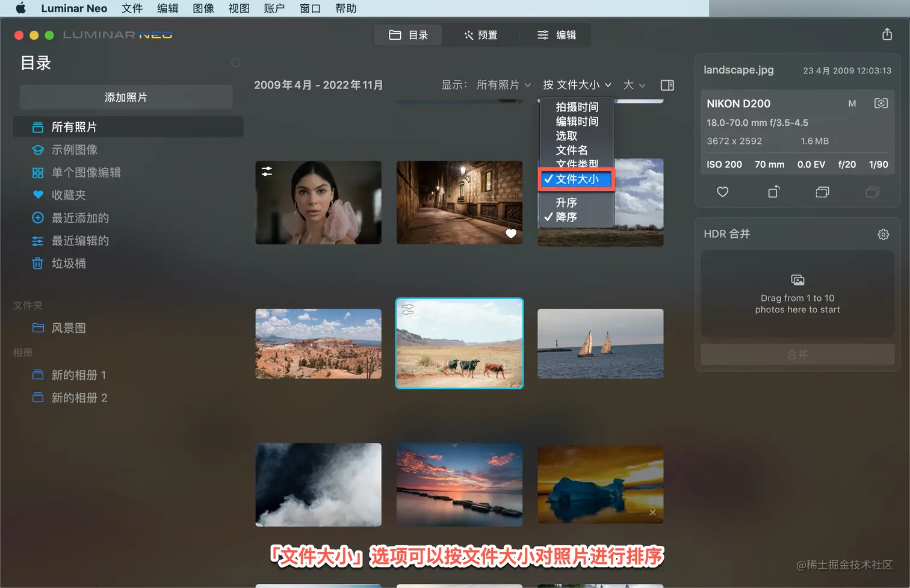
Task: Select the red canyon photo thumbnail
Action: click(318, 344)
